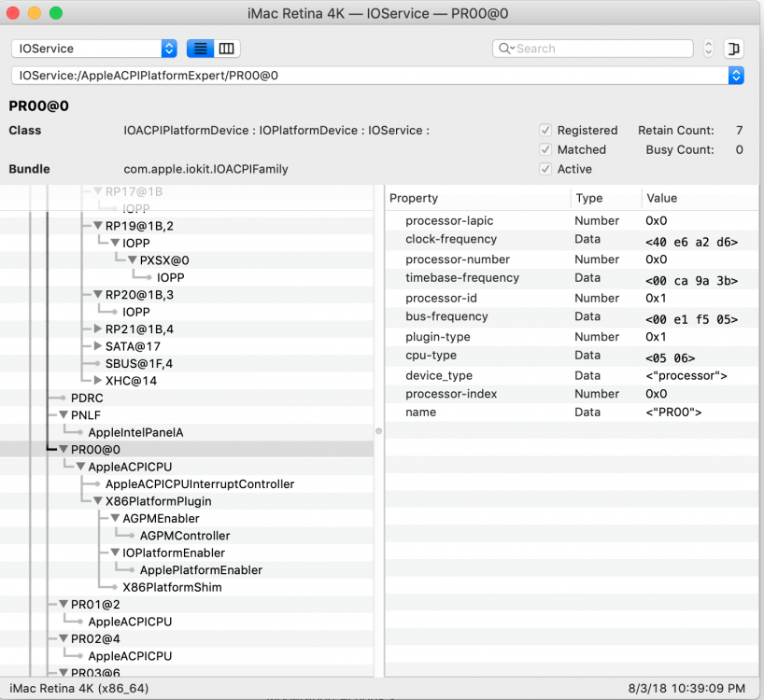Image resolution: width=764 pixels, height=700 pixels.
Task: Expand the RP21@1B,4 node
Action: tap(98, 329)
